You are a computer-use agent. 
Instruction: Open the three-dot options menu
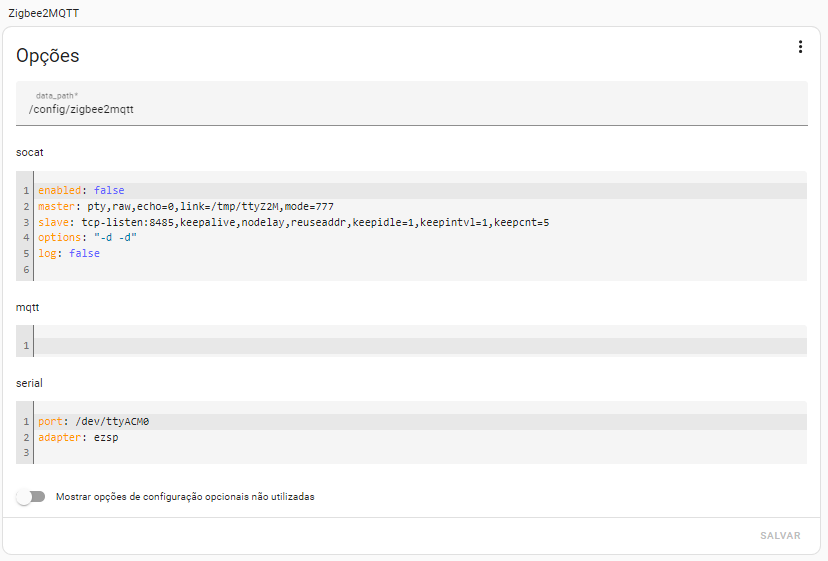coord(801,47)
